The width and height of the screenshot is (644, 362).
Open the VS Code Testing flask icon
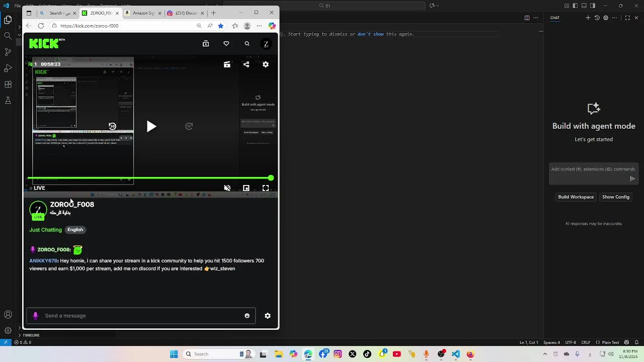[x=8, y=100]
